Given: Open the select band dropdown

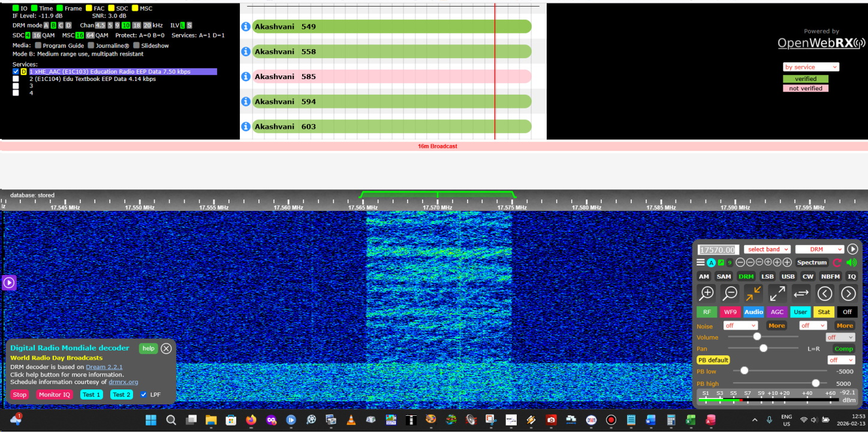Looking at the screenshot, I should [x=767, y=249].
